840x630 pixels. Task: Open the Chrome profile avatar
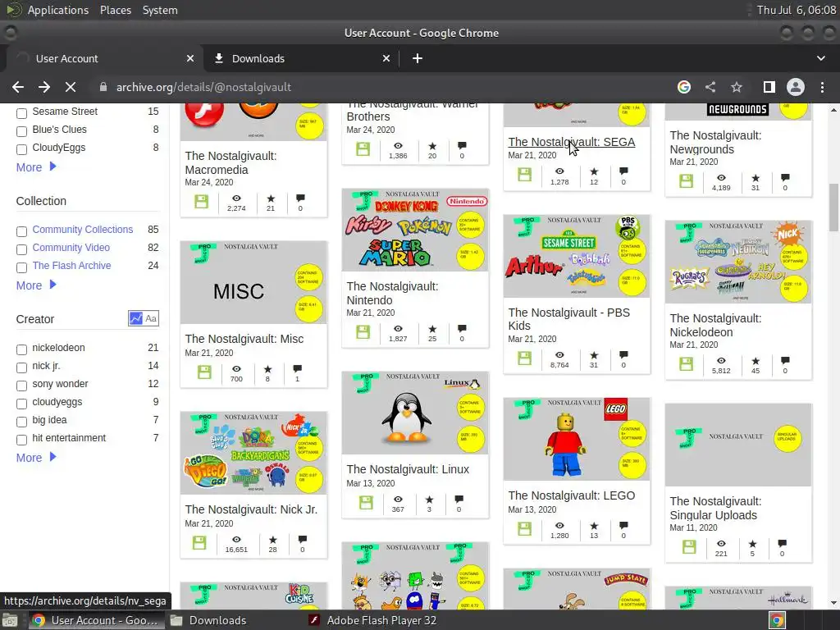[x=796, y=87]
